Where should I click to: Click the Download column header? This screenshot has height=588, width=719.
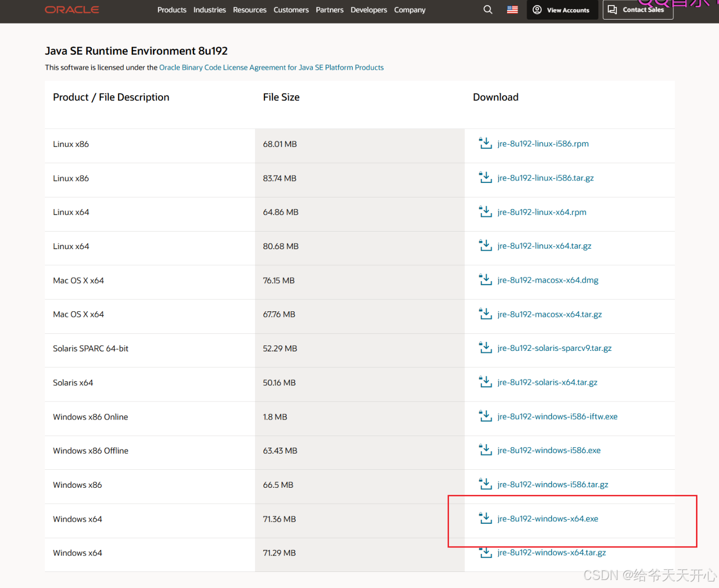[x=496, y=97]
